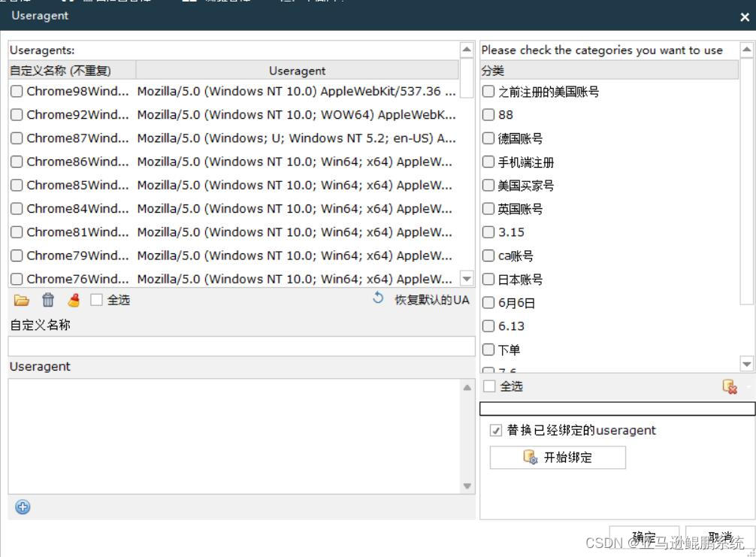Click the 恢复默认的UA restore link
This screenshot has width=756, height=557.
[432, 300]
